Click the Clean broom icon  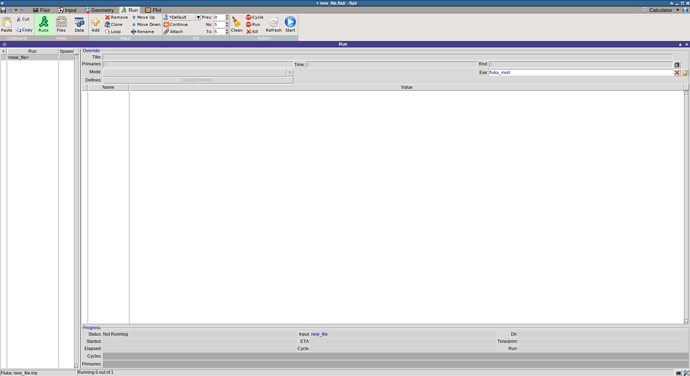click(x=236, y=22)
